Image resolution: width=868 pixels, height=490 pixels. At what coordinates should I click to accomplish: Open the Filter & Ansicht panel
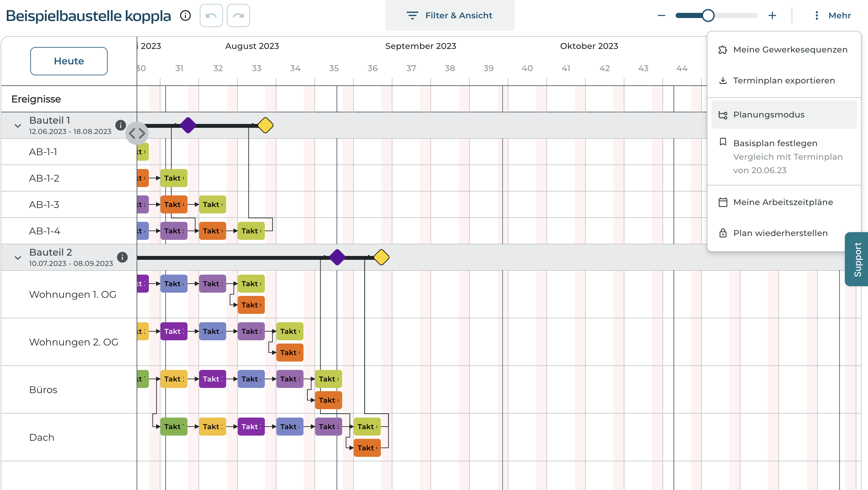click(450, 15)
